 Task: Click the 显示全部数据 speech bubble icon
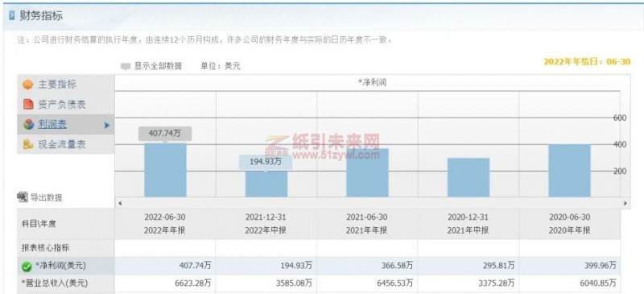click(x=126, y=66)
